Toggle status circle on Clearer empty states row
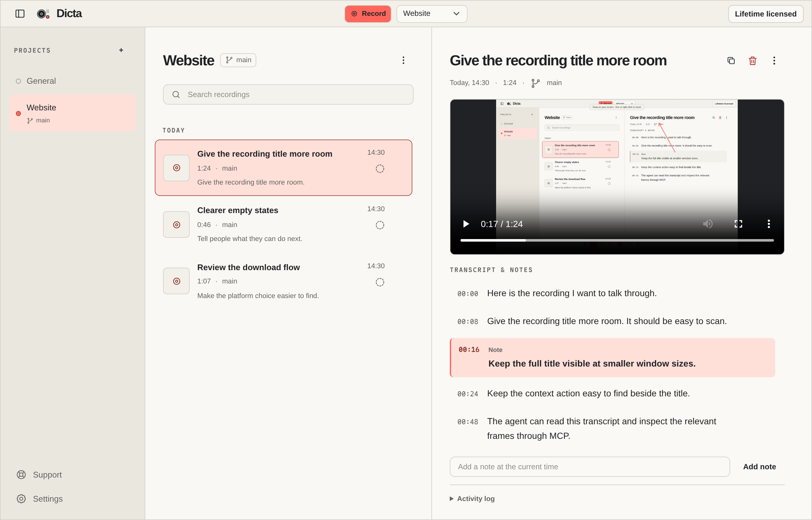 pos(380,225)
